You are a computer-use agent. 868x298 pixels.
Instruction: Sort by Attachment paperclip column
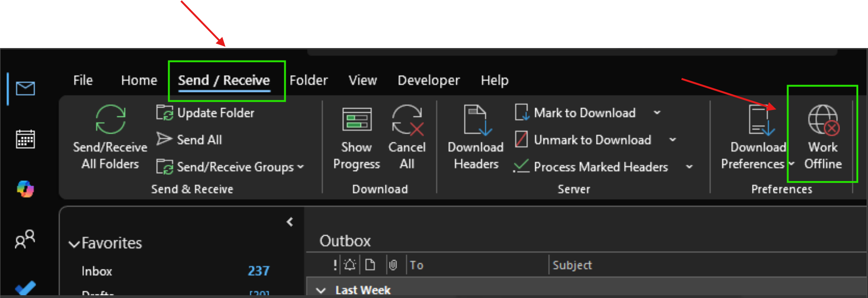pos(393,265)
